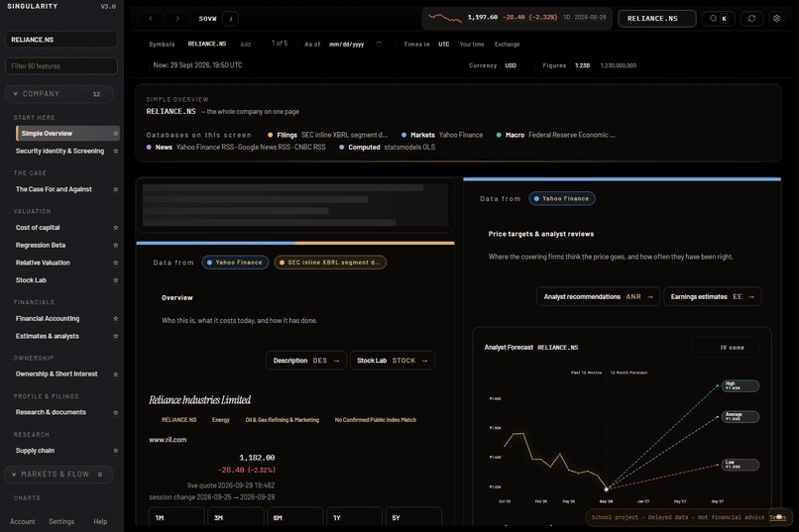Open the calendar picker for As of date

tap(379, 44)
